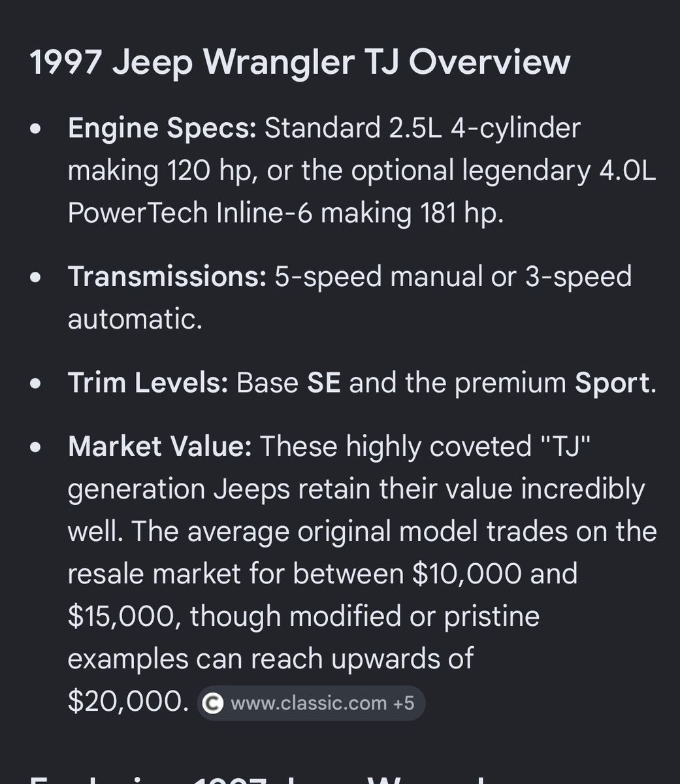Click the bullet point beside Transmissions
The height and width of the screenshot is (784, 680).
[37, 277]
